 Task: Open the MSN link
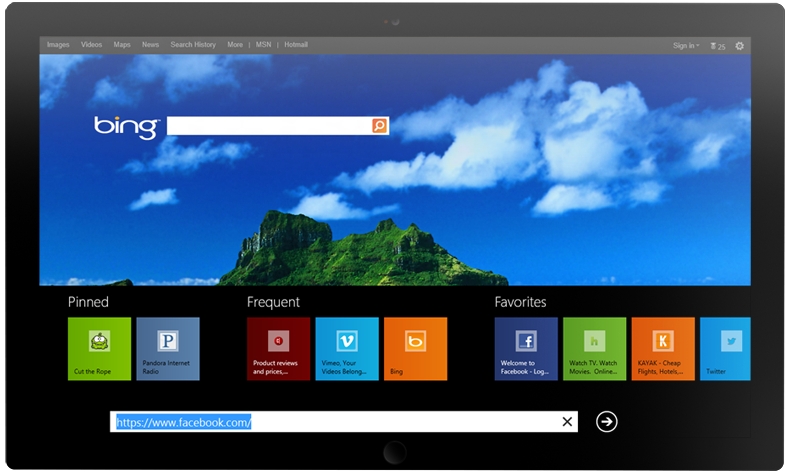pyautogui.click(x=264, y=44)
